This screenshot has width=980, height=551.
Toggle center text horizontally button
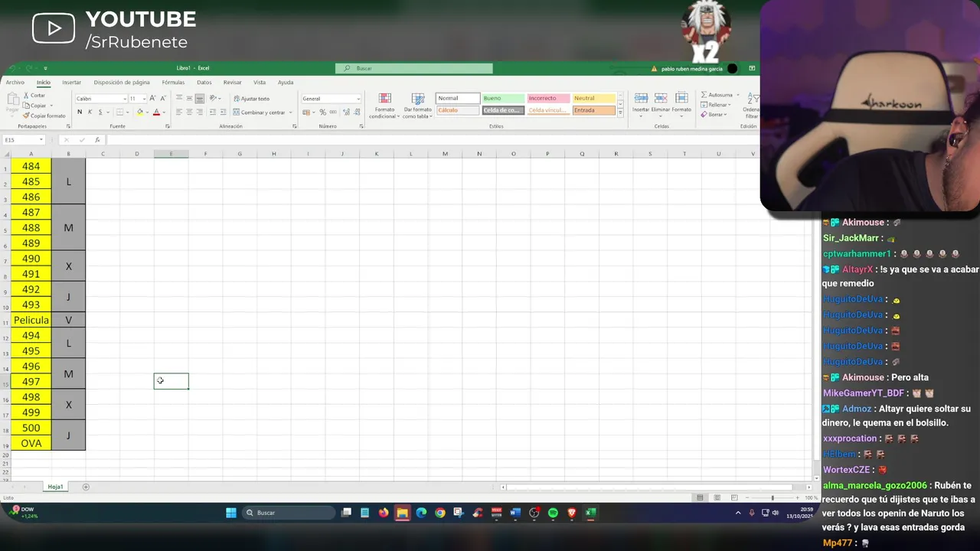click(x=189, y=112)
